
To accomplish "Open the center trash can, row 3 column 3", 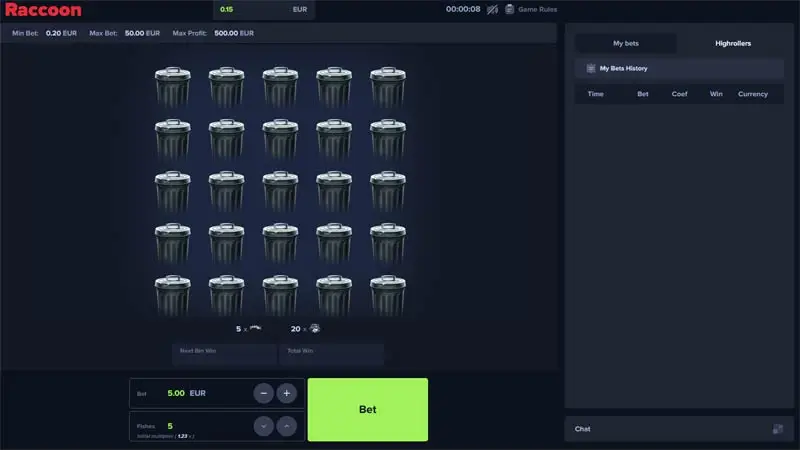I will pyautogui.click(x=280, y=191).
